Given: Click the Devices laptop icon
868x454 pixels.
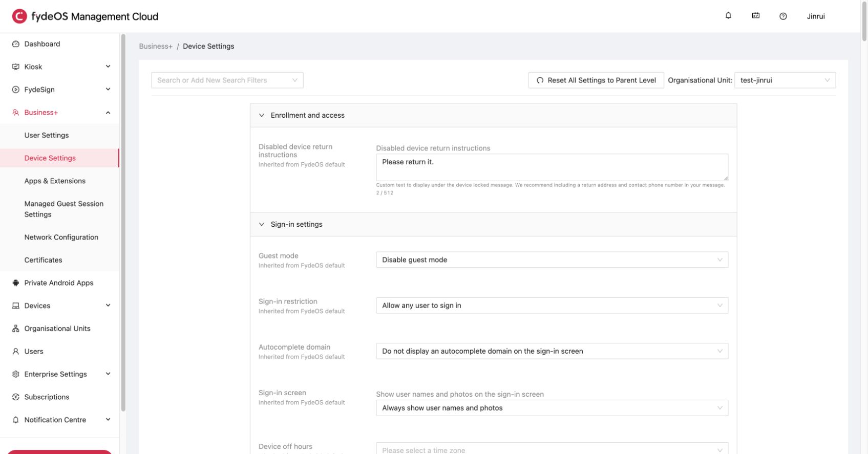Looking at the screenshot, I should pos(16,306).
